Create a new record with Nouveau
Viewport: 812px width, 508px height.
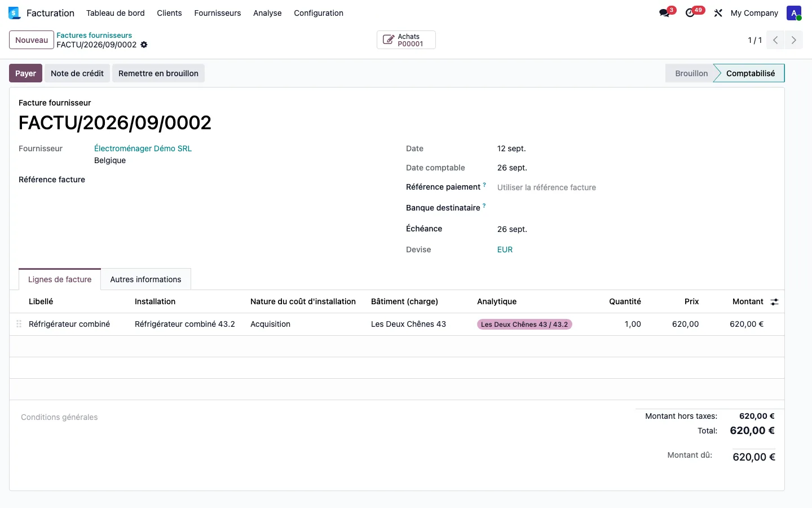tap(32, 40)
